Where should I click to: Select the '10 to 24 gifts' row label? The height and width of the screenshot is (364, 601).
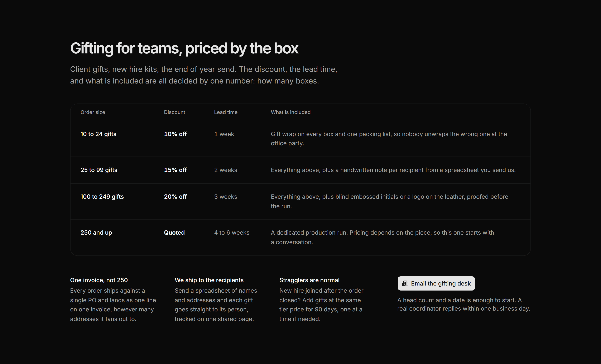(98, 134)
